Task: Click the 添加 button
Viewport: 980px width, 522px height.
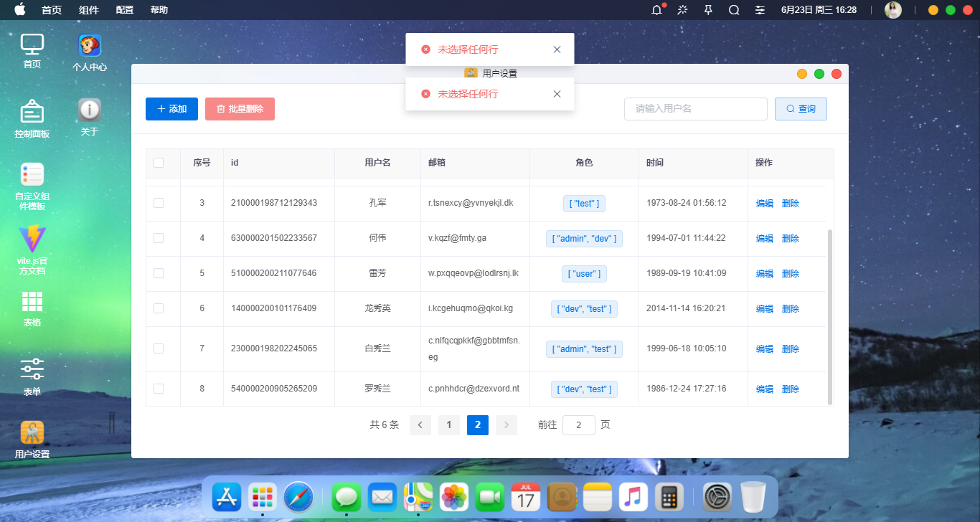Action: click(171, 108)
